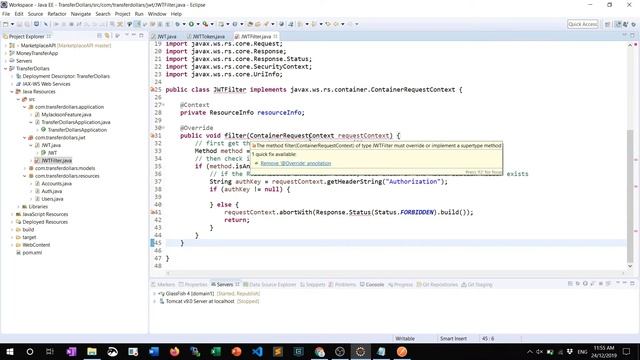The width and height of the screenshot is (640, 360).
Task: Collapse the TransferDollars project
Action: click(x=6, y=69)
